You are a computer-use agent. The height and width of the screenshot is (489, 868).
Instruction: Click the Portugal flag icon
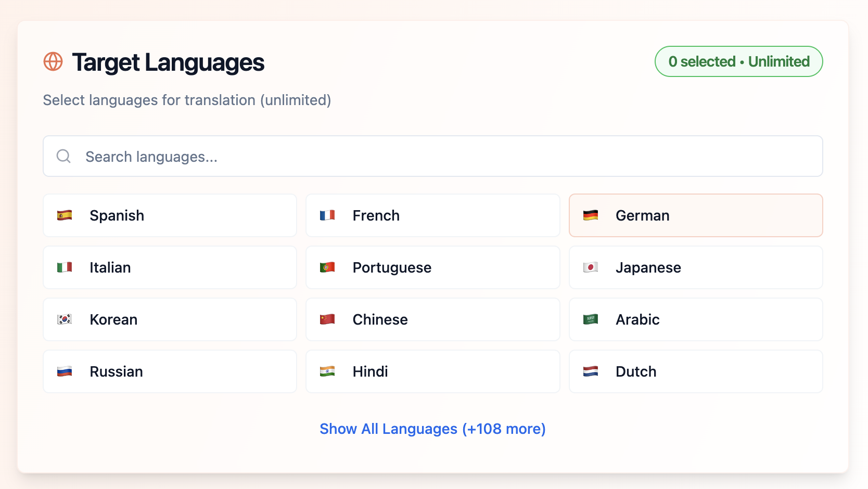pos(327,267)
